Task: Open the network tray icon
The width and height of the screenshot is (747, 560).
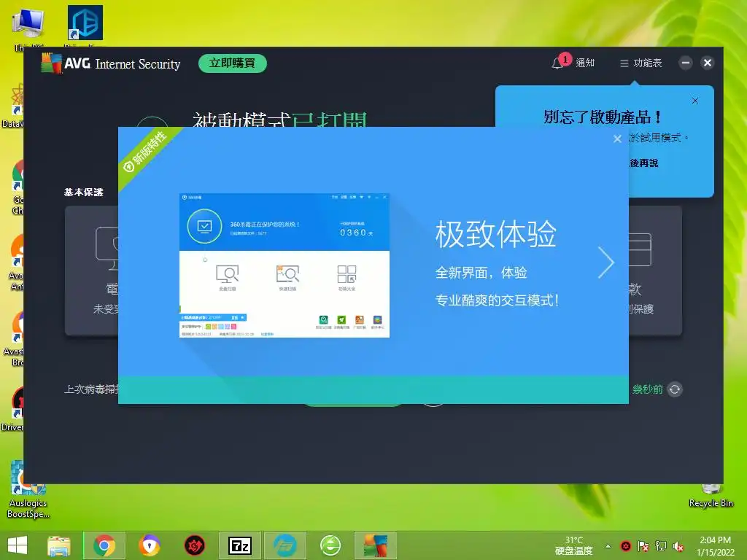Action: pos(661,546)
